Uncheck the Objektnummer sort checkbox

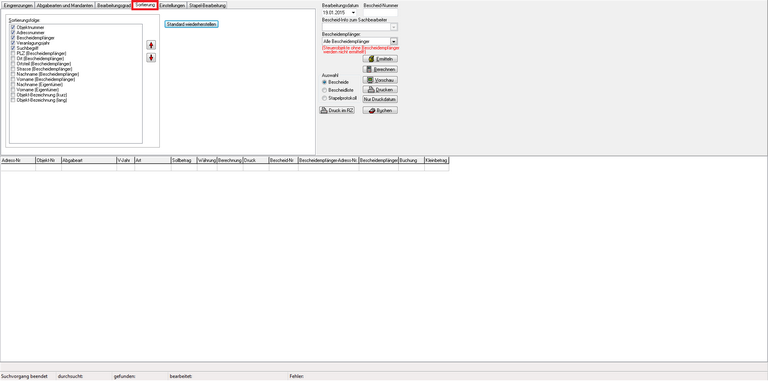(13, 28)
